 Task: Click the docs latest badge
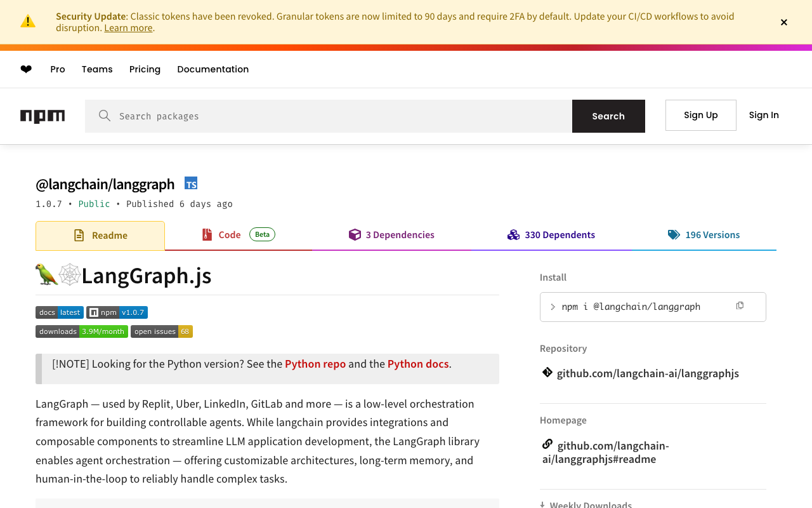[60, 312]
